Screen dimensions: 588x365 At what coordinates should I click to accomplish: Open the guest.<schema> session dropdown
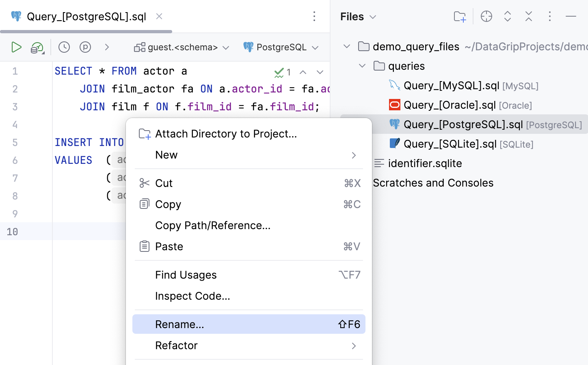[x=182, y=47]
